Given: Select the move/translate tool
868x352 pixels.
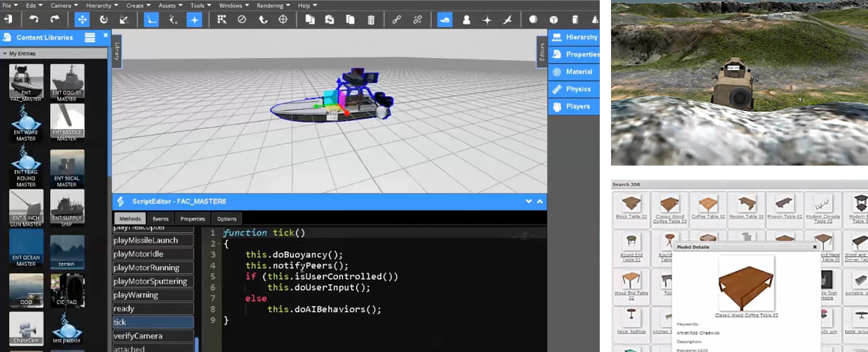Looking at the screenshot, I should tap(82, 20).
